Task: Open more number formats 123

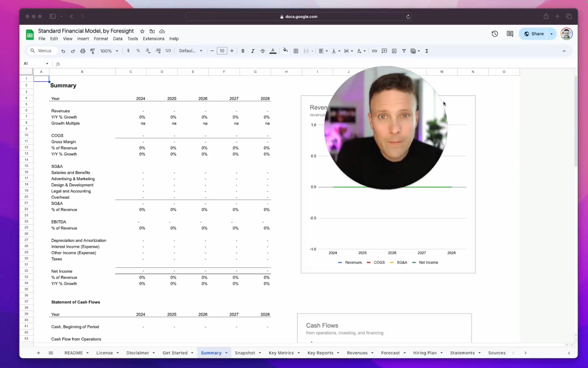Action: pos(168,51)
